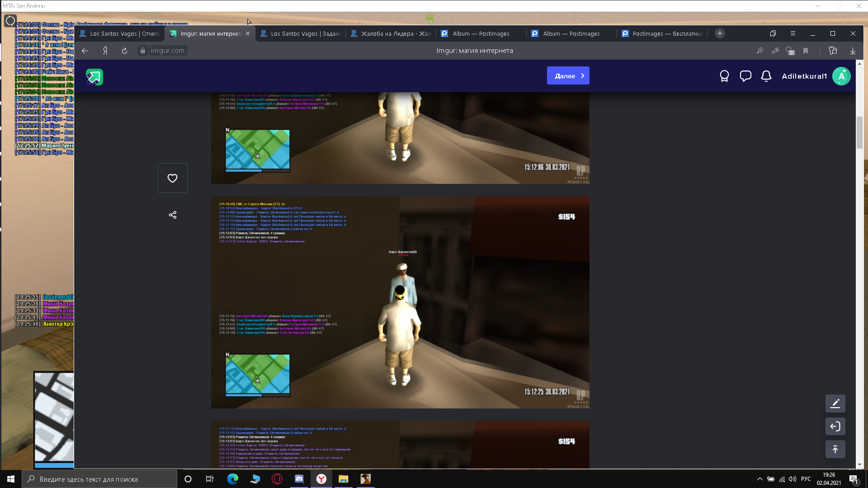Viewport: 868px width, 488px height.
Task: Click the Imgur logo home icon
Action: point(94,77)
